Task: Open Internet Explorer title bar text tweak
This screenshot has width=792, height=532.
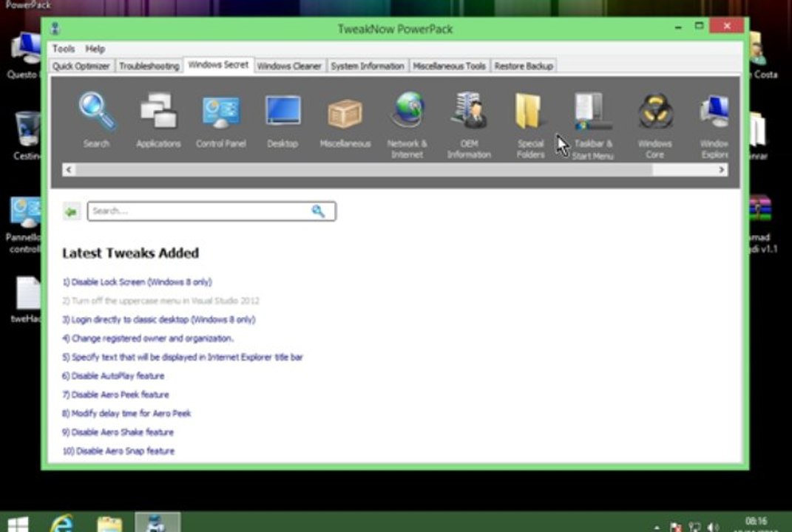Action: (x=183, y=358)
